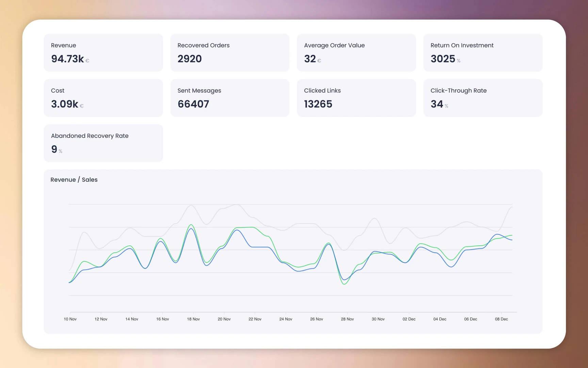Select the Return On Investment card
The image size is (588, 368).
483,52
